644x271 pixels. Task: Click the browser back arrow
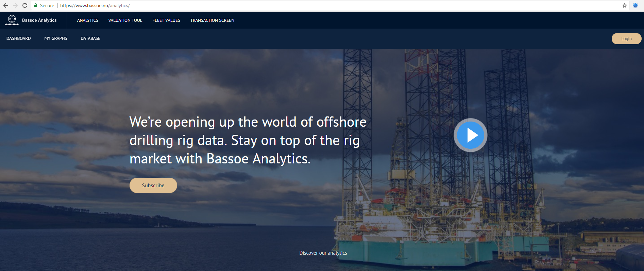(6, 5)
